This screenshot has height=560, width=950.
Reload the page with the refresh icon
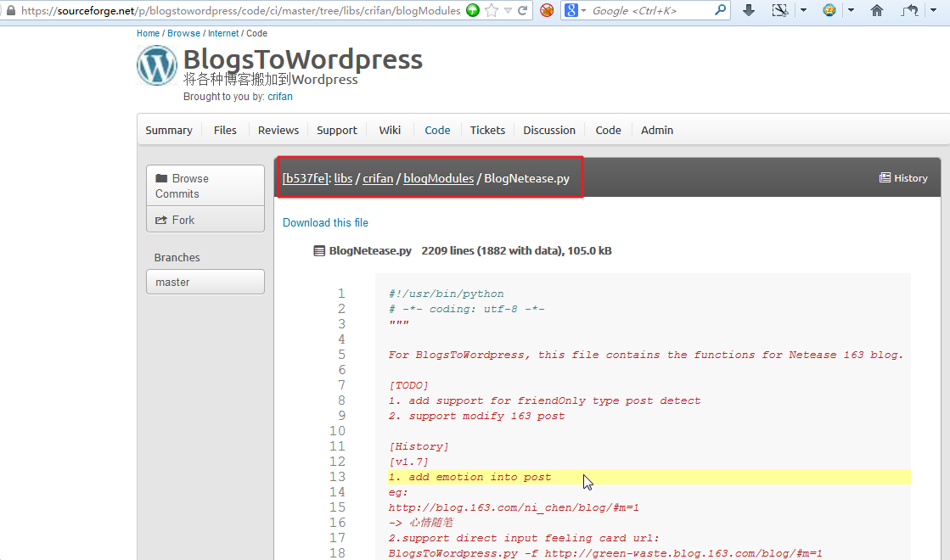click(x=522, y=10)
